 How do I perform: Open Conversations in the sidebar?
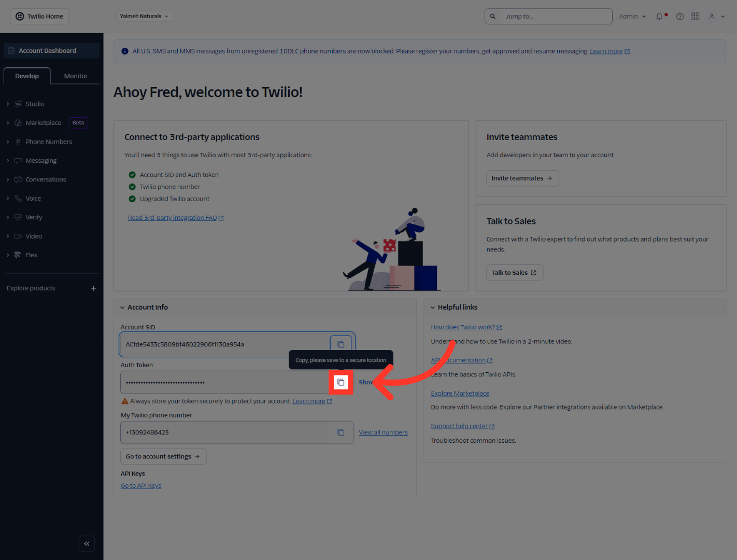(x=46, y=179)
